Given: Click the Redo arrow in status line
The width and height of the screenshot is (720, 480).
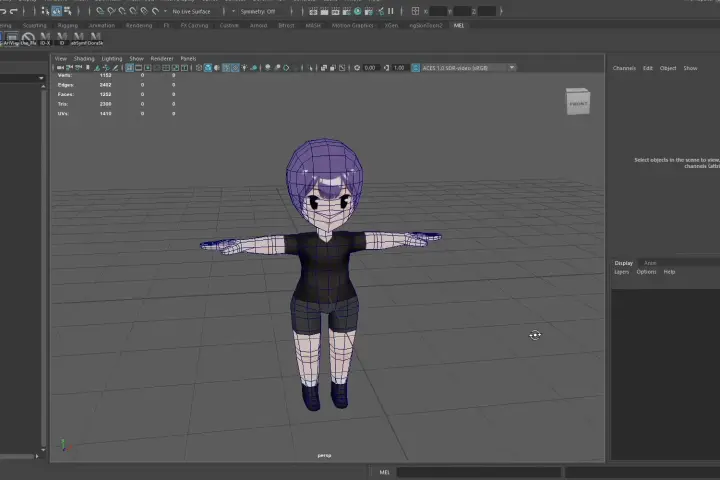Looking at the screenshot, I should 14,11.
